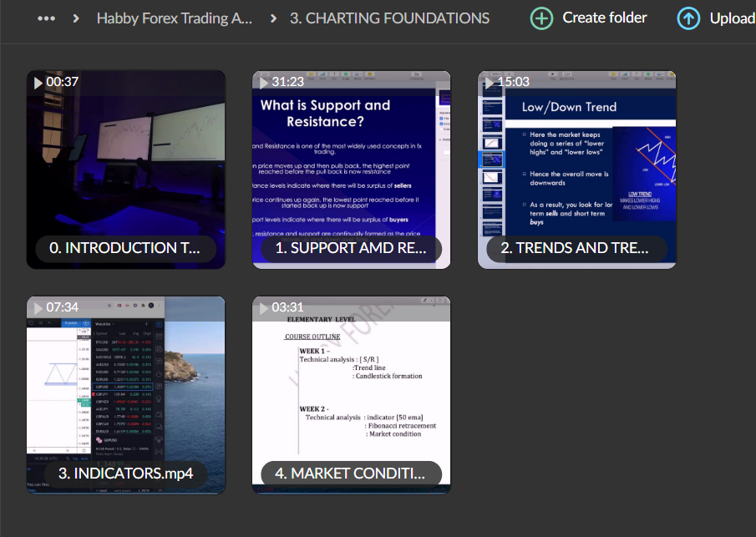Click the chevron before CHARTING FOUNDATIONS
The height and width of the screenshot is (537, 756).
(x=271, y=17)
